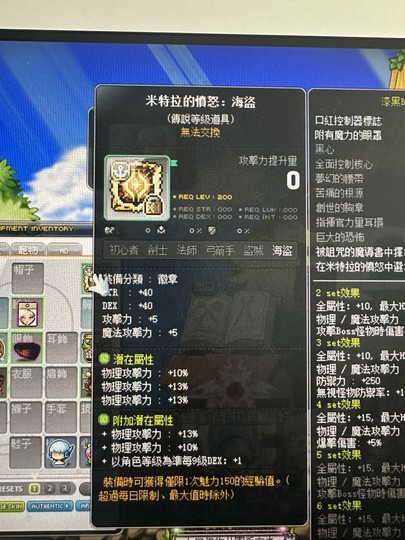Click the AUTHENTIC button with arrow

[50, 506]
